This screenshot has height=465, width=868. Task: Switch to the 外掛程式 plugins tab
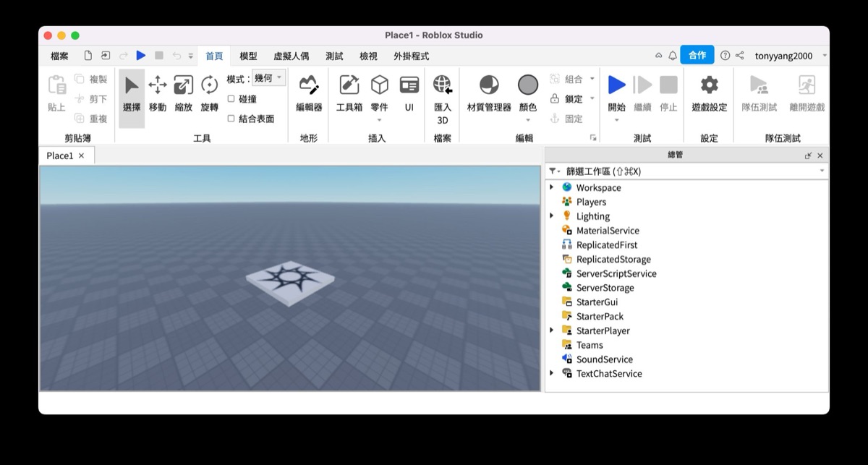[411, 56]
